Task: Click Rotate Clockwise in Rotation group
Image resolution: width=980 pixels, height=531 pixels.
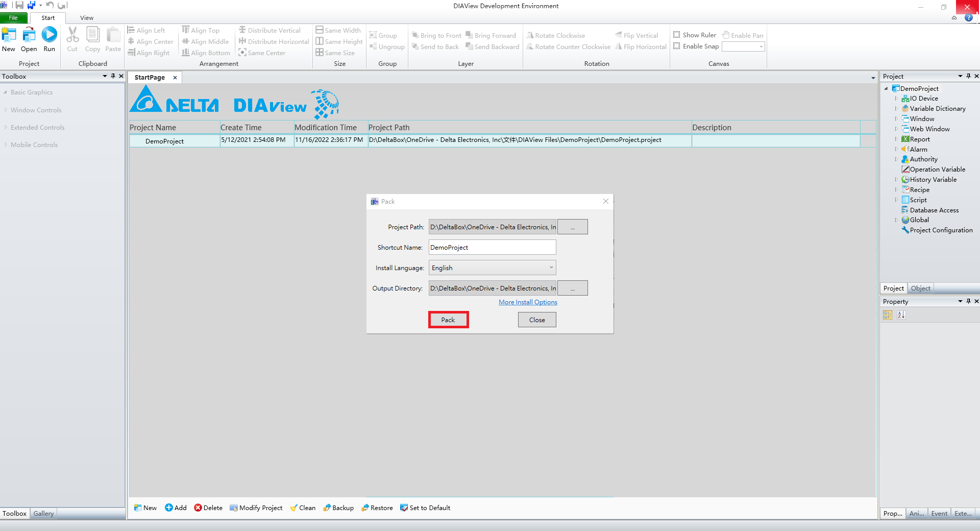Action: [x=556, y=35]
